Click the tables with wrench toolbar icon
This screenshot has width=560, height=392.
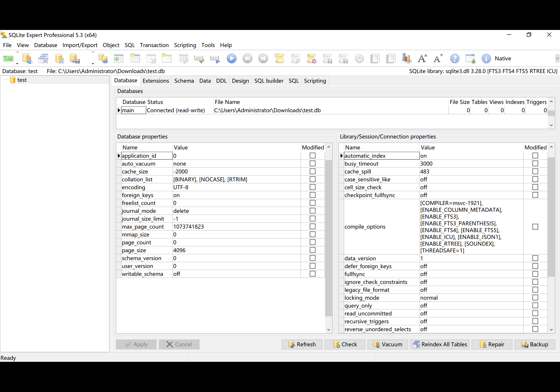click(43, 59)
